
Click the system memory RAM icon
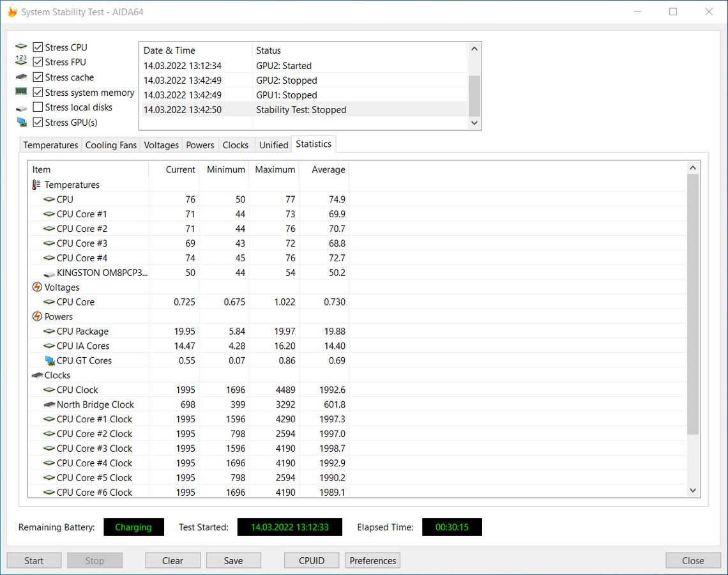coord(21,91)
